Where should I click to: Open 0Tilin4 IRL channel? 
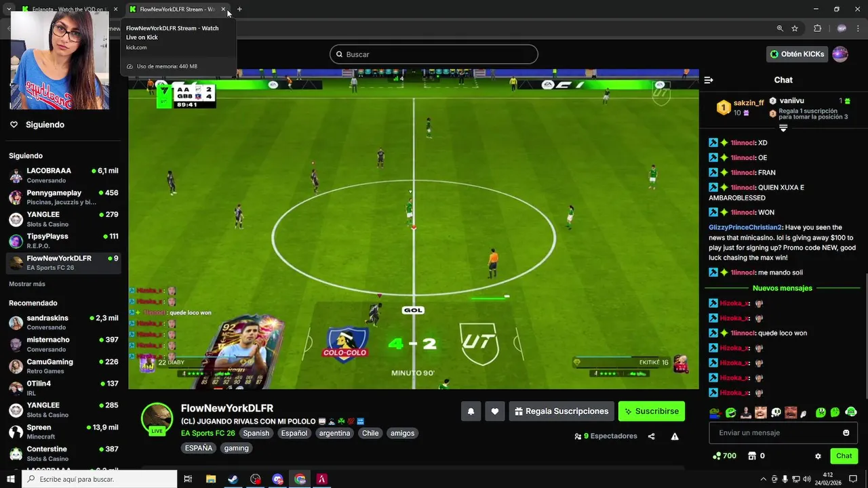[x=64, y=388]
